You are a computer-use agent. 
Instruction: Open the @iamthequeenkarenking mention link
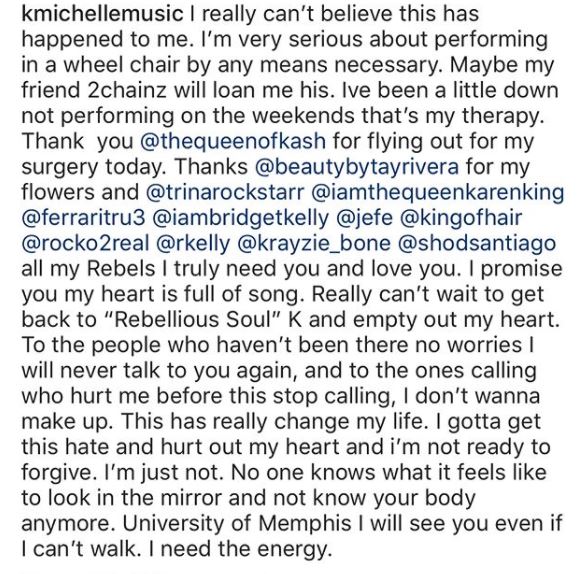tap(437, 192)
